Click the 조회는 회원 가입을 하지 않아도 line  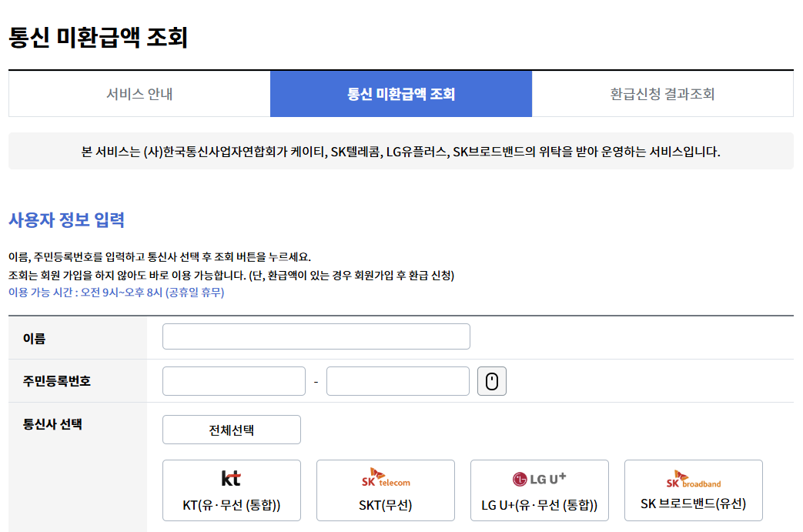(x=232, y=276)
